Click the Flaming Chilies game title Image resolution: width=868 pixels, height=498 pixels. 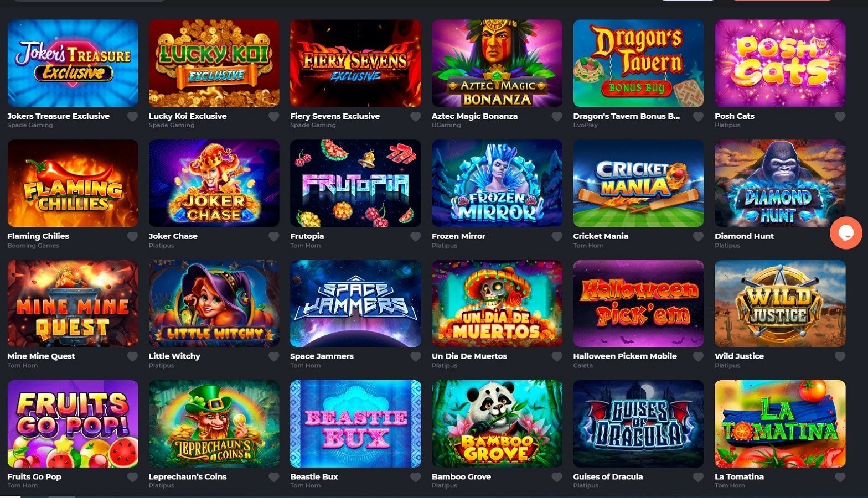tap(38, 236)
